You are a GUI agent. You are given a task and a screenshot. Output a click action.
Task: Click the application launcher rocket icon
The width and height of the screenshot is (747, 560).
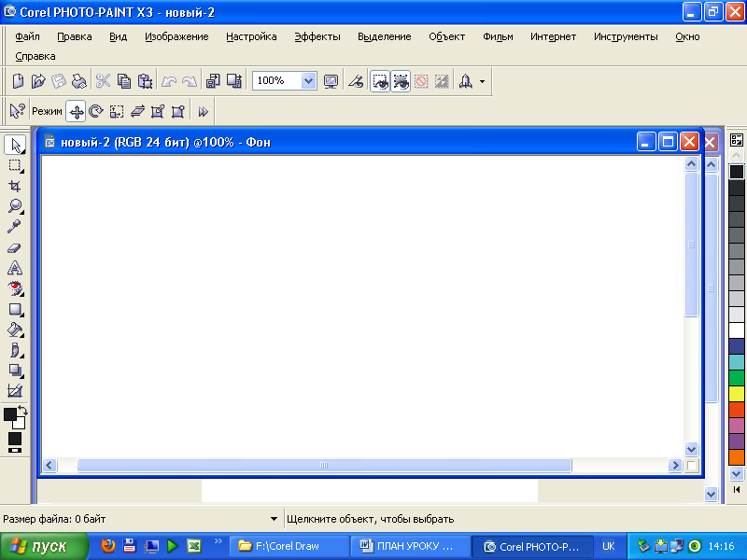(465, 81)
